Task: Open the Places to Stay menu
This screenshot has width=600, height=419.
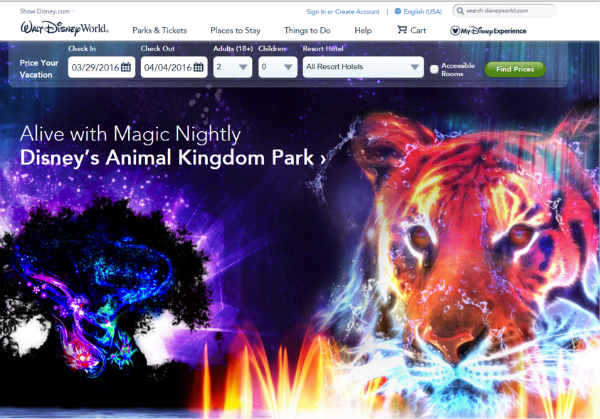Action: 235,31
